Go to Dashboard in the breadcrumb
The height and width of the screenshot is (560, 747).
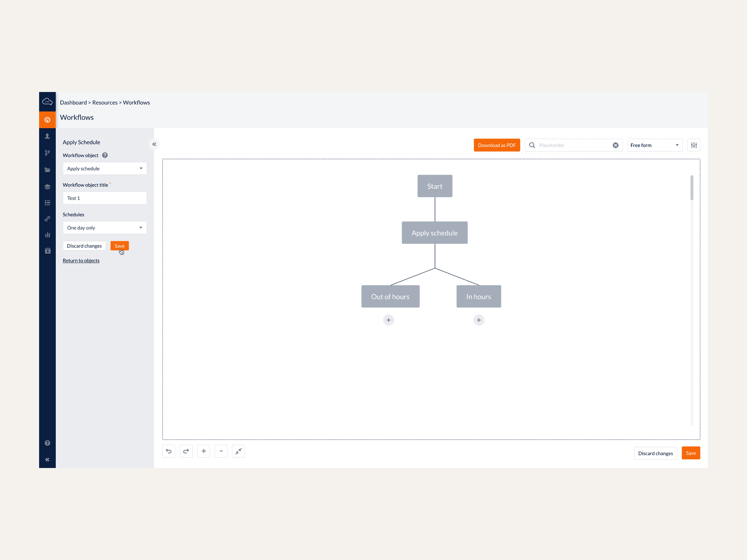[73, 103]
